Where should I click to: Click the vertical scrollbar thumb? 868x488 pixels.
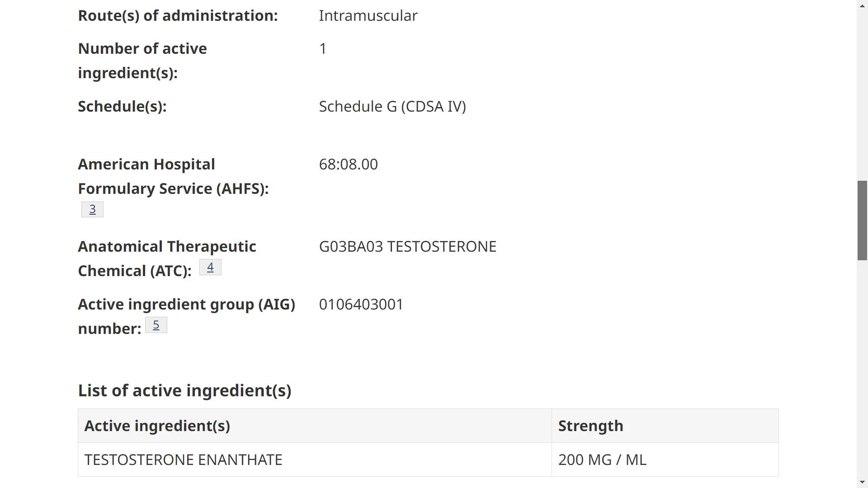click(x=862, y=221)
